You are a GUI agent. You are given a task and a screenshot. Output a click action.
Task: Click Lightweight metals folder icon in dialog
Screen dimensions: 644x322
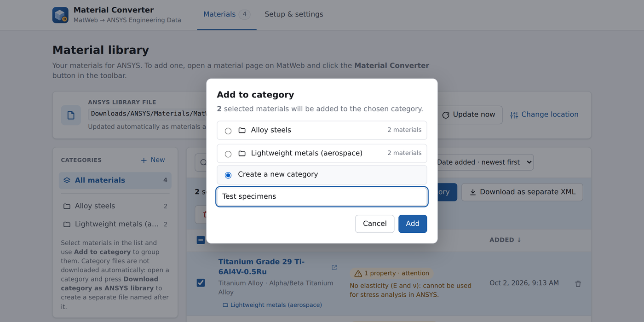tap(242, 153)
